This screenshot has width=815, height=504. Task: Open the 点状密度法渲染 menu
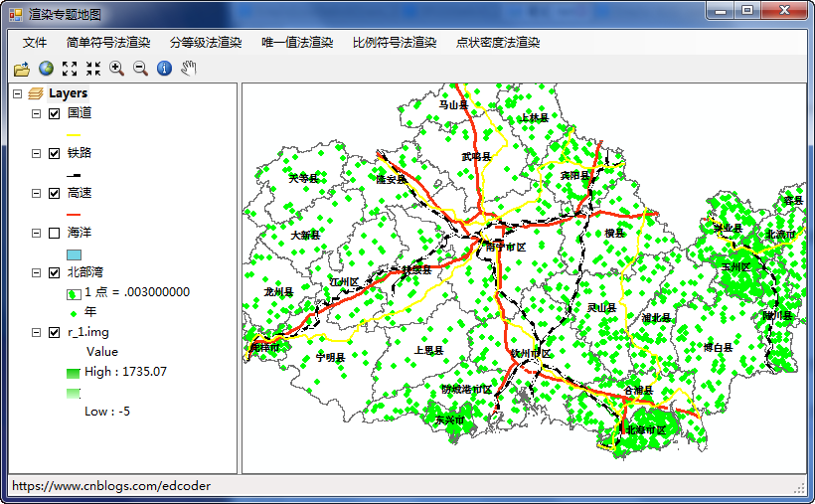497,43
